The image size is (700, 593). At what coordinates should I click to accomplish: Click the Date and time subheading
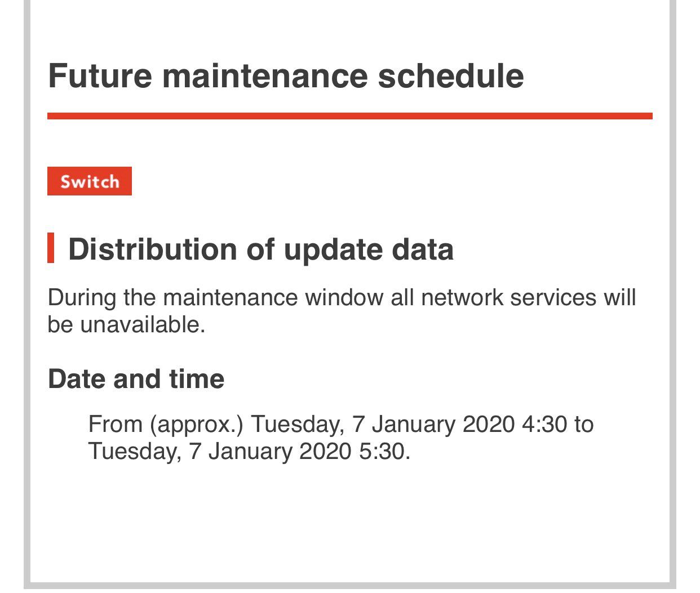tap(136, 378)
